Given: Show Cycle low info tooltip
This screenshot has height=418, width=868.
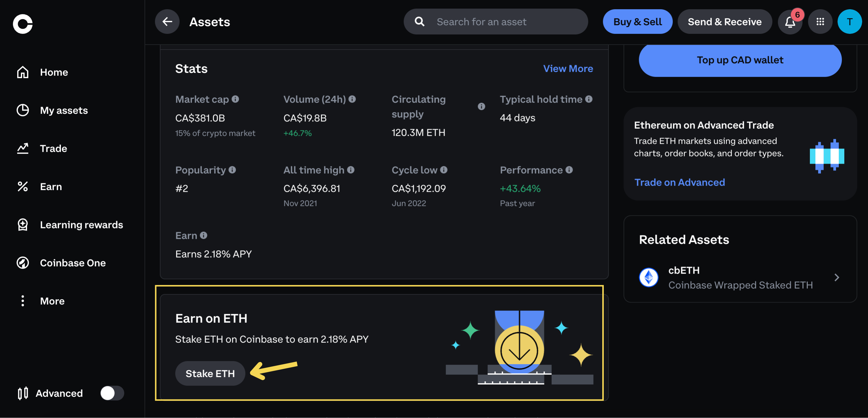Looking at the screenshot, I should point(444,170).
